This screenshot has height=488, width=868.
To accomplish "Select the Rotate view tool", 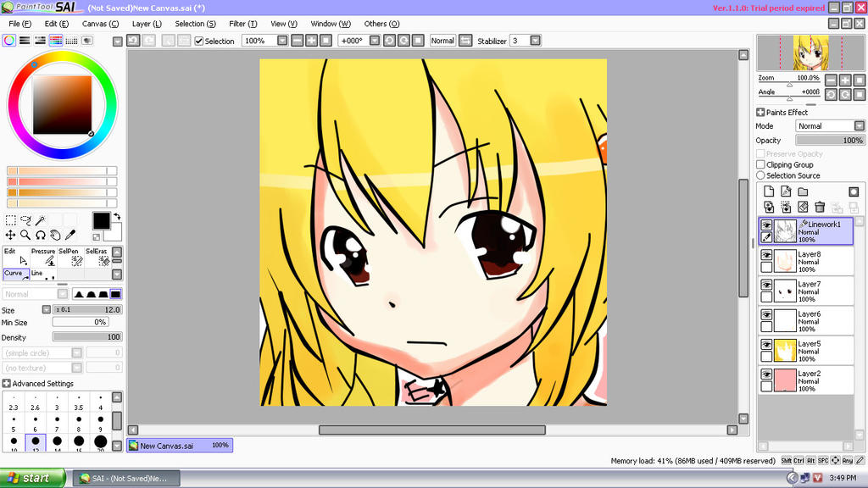I will [x=41, y=236].
